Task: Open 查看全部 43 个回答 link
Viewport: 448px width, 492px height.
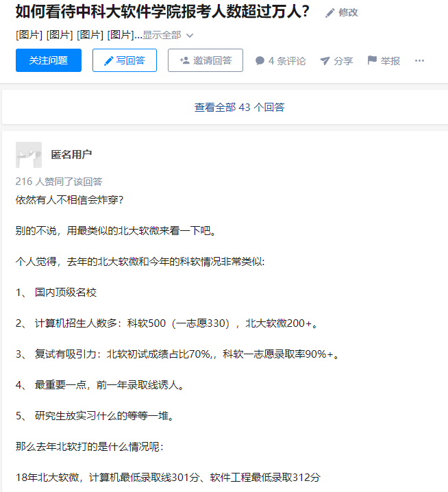Action: click(x=239, y=108)
